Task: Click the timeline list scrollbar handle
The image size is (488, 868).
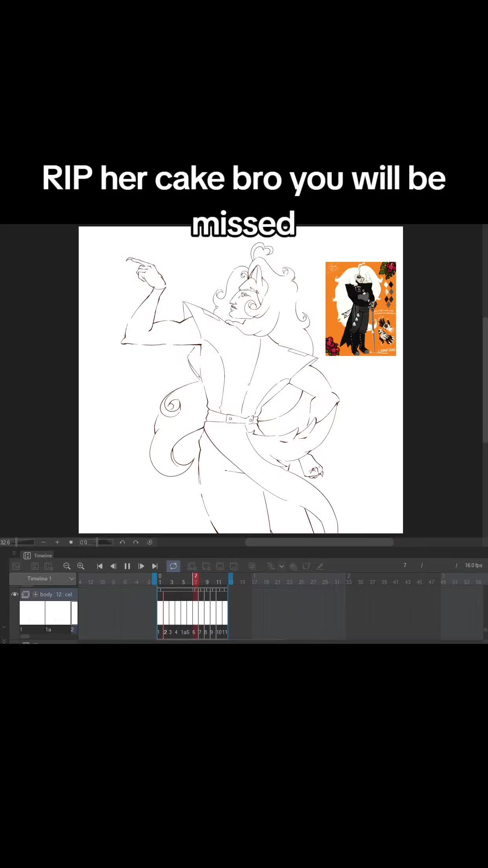Action: (x=25, y=636)
